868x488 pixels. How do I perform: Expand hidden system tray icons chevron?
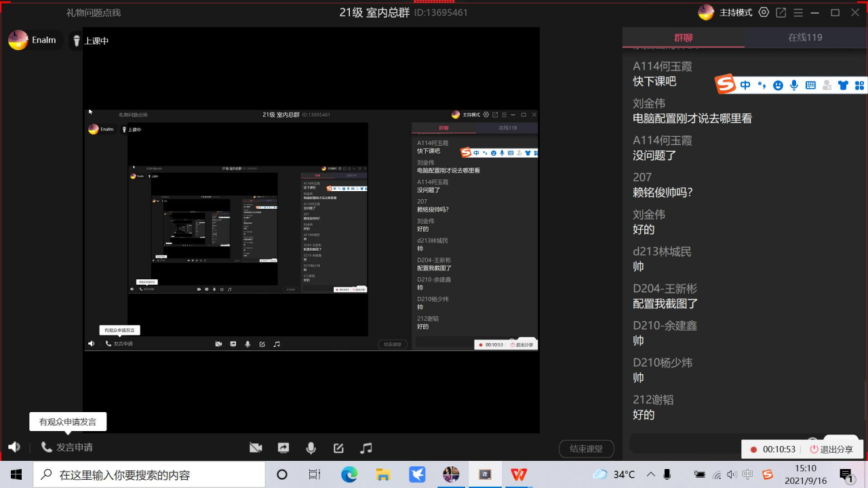click(x=651, y=474)
